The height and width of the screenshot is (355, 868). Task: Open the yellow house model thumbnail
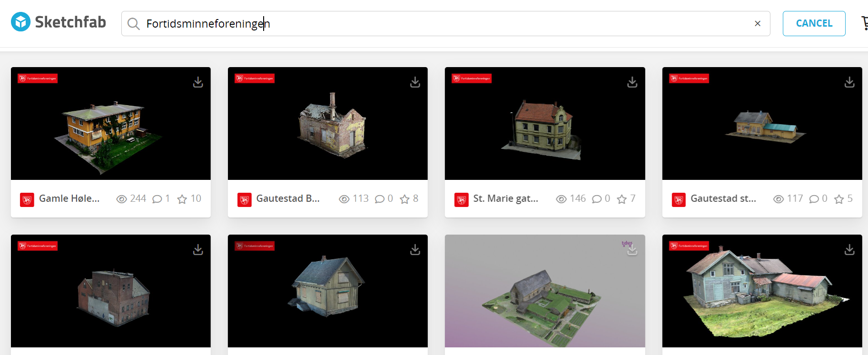pos(110,123)
